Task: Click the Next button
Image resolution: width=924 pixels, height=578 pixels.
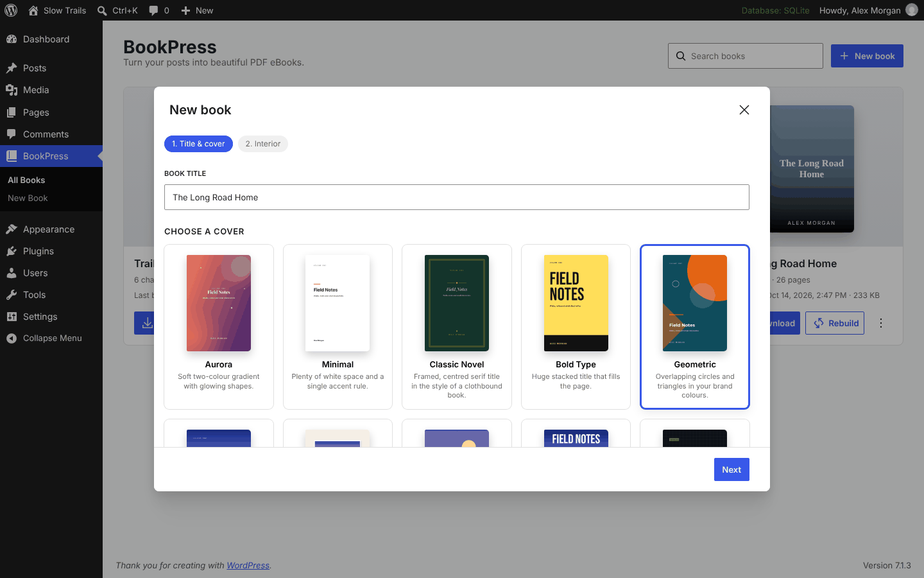Action: pos(732,469)
